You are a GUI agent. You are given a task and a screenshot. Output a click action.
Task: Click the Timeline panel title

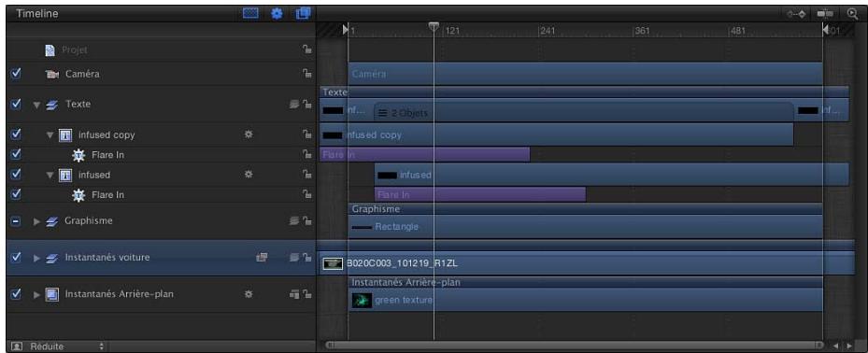[x=37, y=14]
